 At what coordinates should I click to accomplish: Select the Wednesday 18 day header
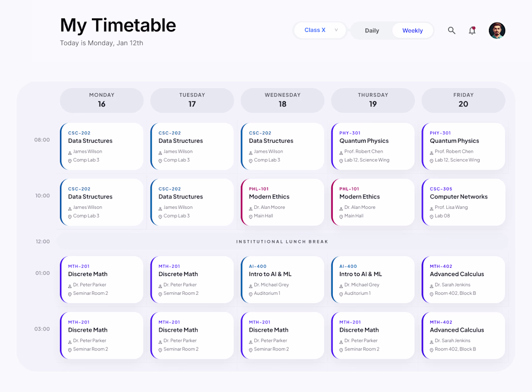282,101
